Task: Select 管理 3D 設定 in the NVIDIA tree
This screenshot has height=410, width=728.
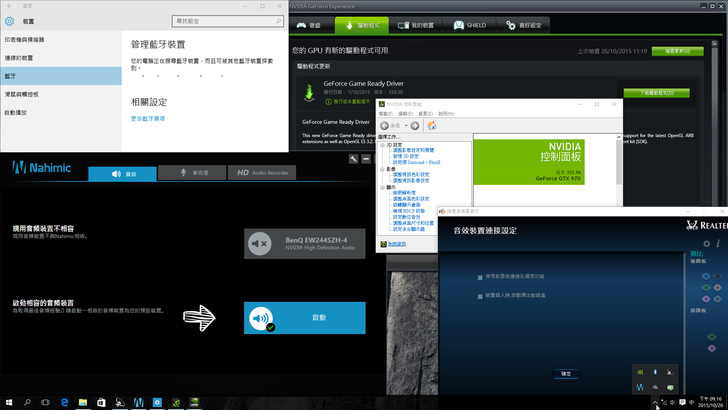Action: pyautogui.click(x=406, y=156)
